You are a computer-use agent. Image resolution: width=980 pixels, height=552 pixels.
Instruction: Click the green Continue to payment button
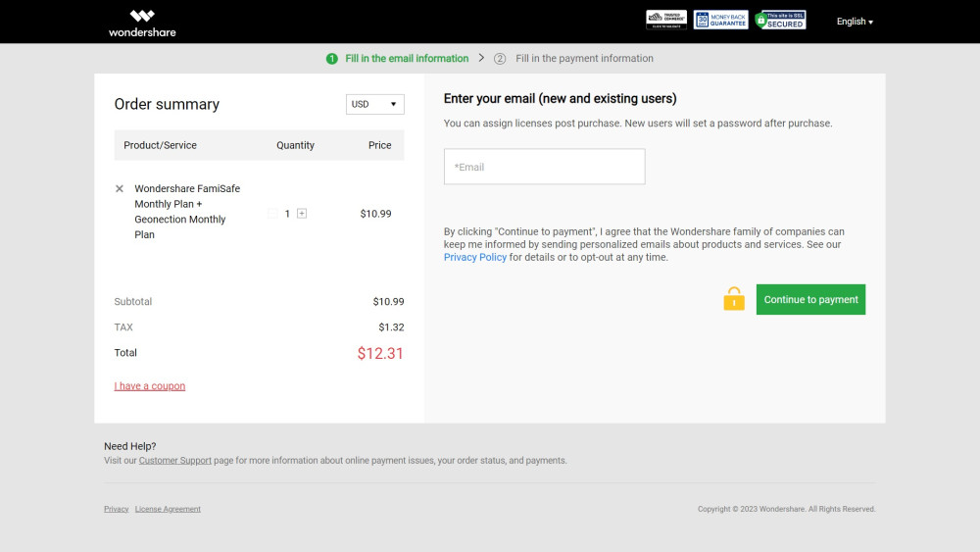tap(810, 300)
